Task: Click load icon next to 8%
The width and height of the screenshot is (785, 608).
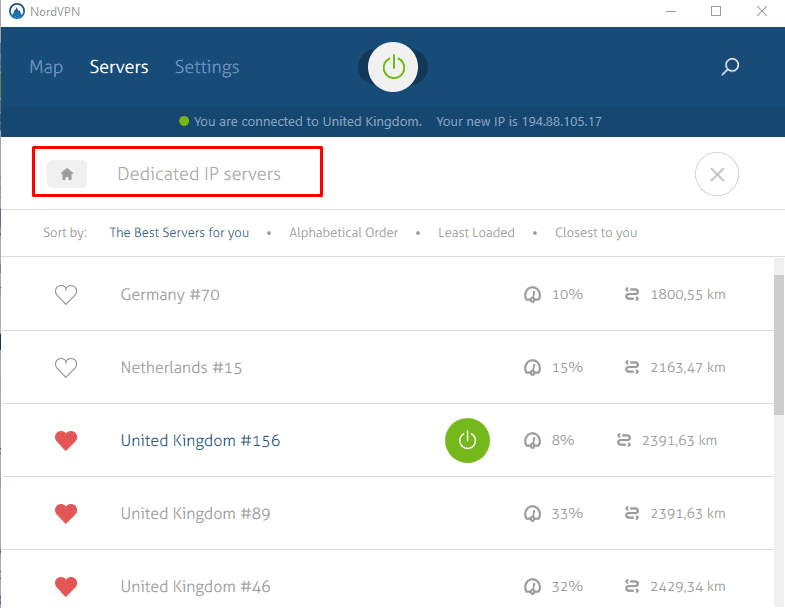Action: coord(532,441)
